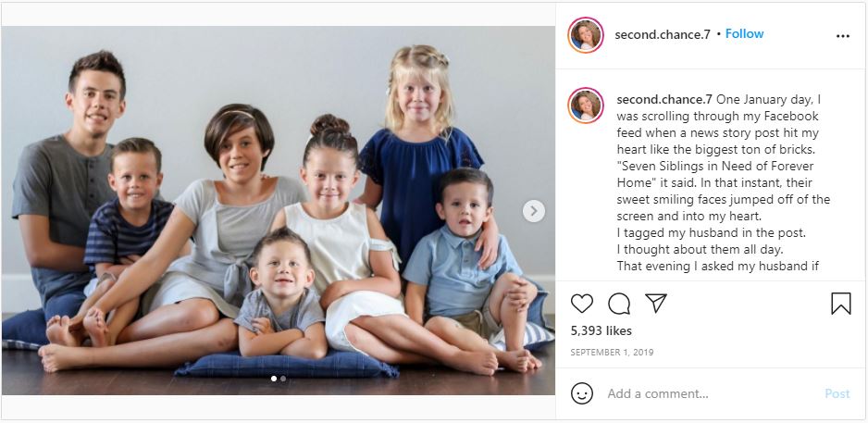Image resolution: width=868 pixels, height=423 pixels.
Task: Submit comment with the Post button
Action: point(837,393)
